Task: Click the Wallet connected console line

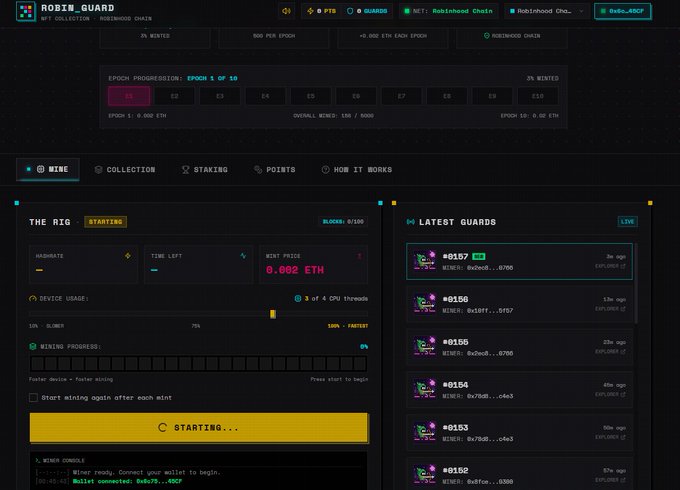Action: (x=128, y=481)
